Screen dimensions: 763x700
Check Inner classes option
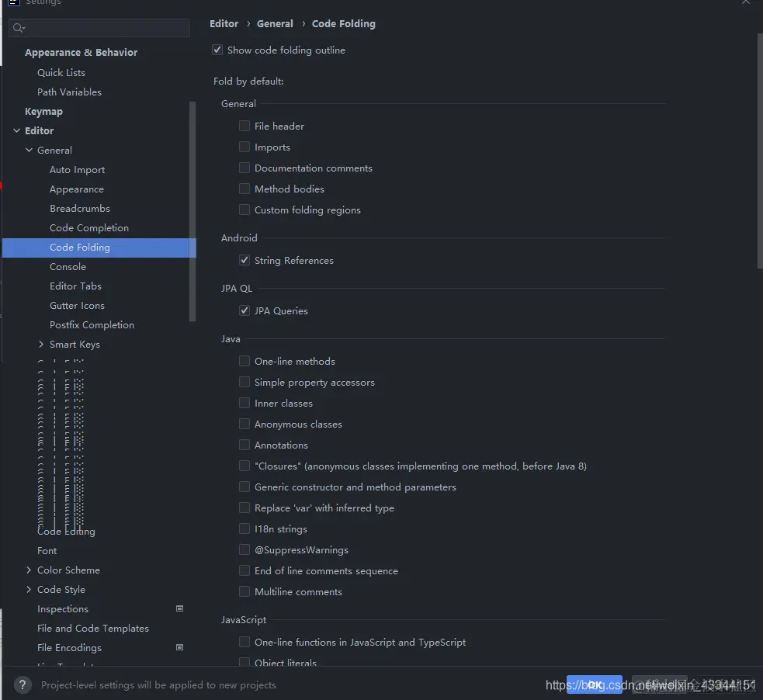tap(245, 403)
